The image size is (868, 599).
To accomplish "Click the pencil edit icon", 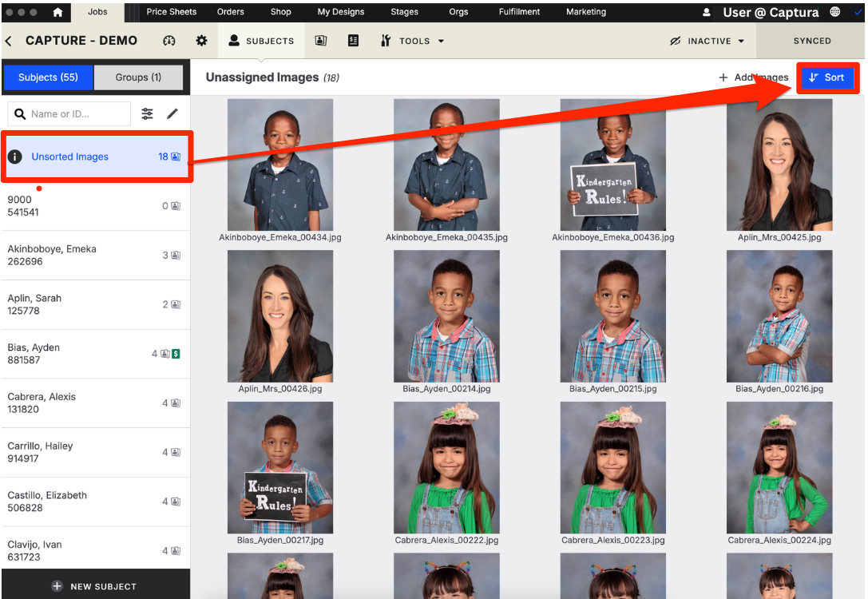I will coord(172,113).
